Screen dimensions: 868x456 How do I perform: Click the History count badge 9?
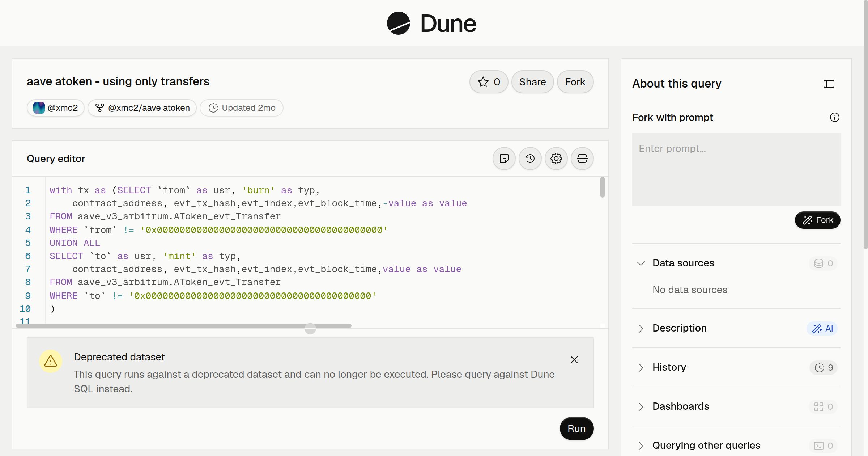[x=824, y=368]
